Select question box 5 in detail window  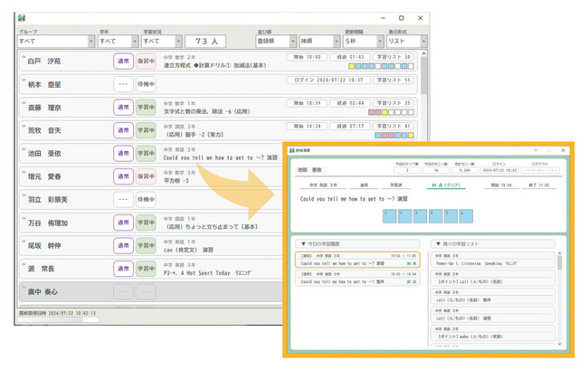[450, 216]
